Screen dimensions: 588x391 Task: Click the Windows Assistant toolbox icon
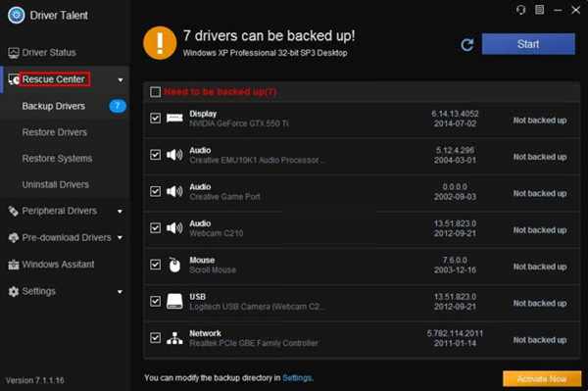coord(14,265)
